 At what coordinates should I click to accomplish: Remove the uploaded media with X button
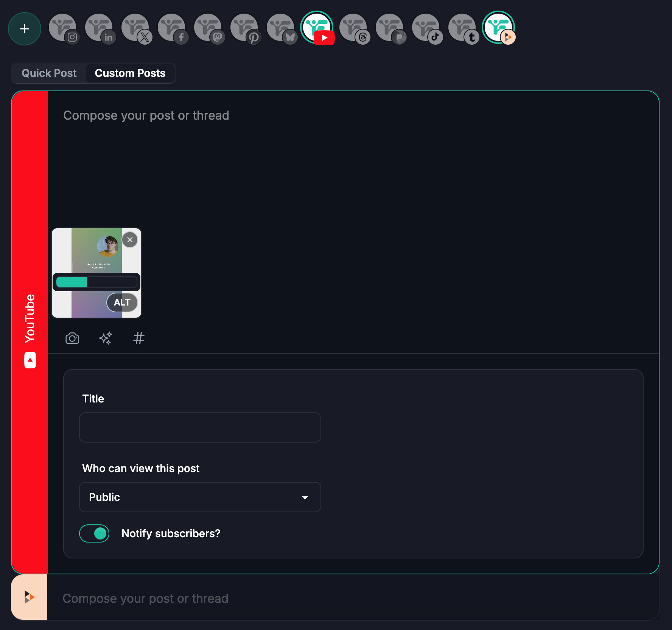coord(130,240)
